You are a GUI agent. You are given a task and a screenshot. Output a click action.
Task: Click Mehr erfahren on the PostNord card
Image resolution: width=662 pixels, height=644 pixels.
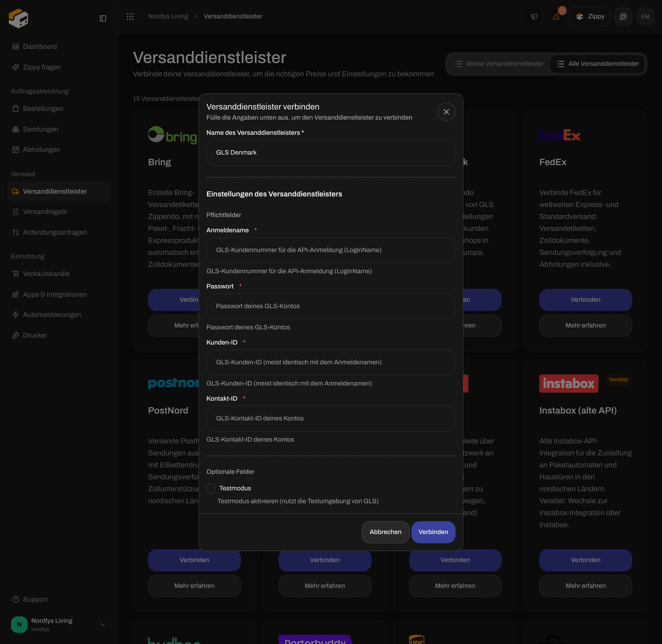[194, 586]
